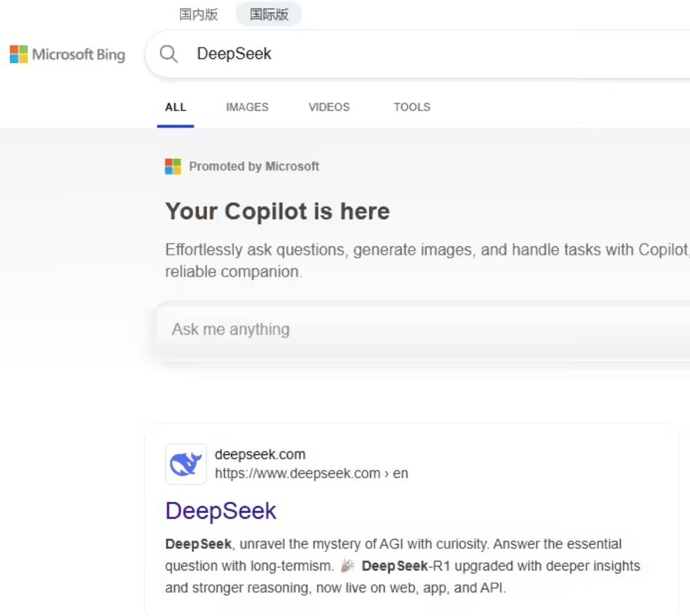Open the VIDEOS results tab
This screenshot has height=616, width=690.
click(329, 107)
